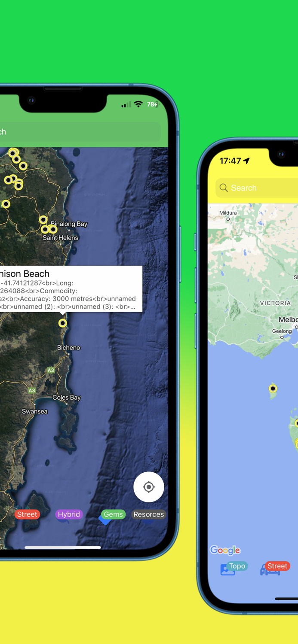Tap the Wi-Fi status icon
This screenshot has width=298, height=644.
pos(138,104)
